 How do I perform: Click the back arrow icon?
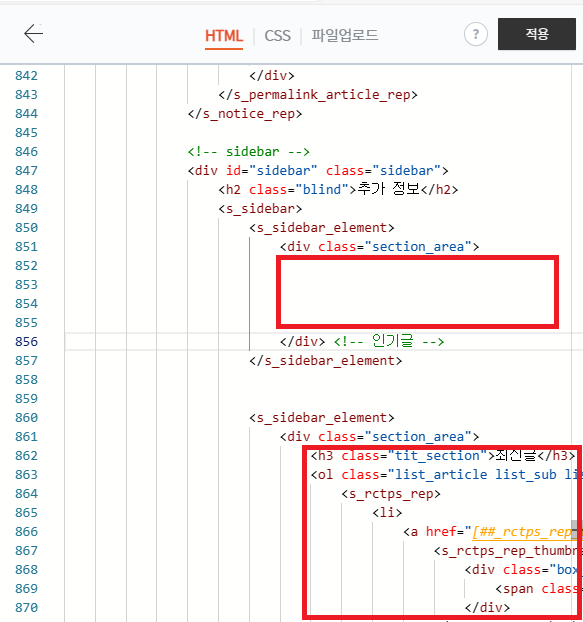[x=33, y=33]
